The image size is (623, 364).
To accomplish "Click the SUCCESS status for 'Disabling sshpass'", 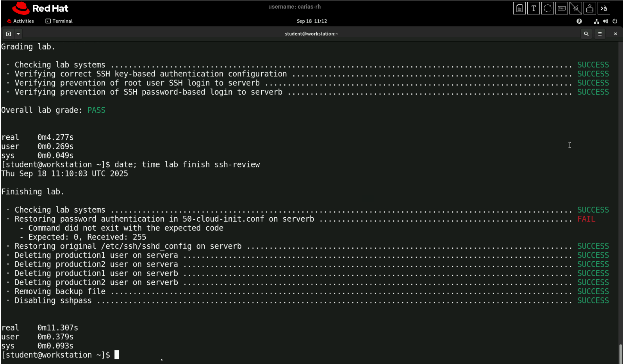I will pyautogui.click(x=593, y=301).
